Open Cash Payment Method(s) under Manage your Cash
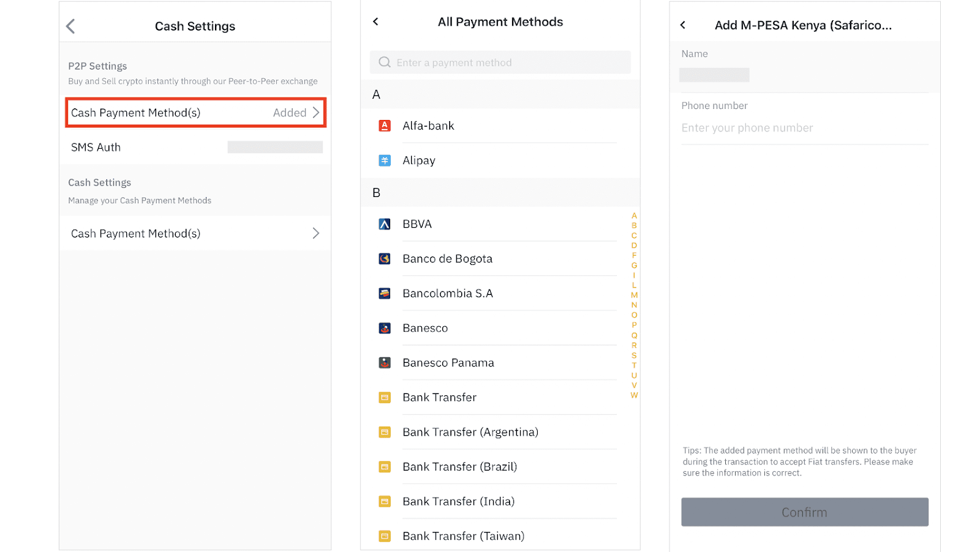 click(x=195, y=233)
